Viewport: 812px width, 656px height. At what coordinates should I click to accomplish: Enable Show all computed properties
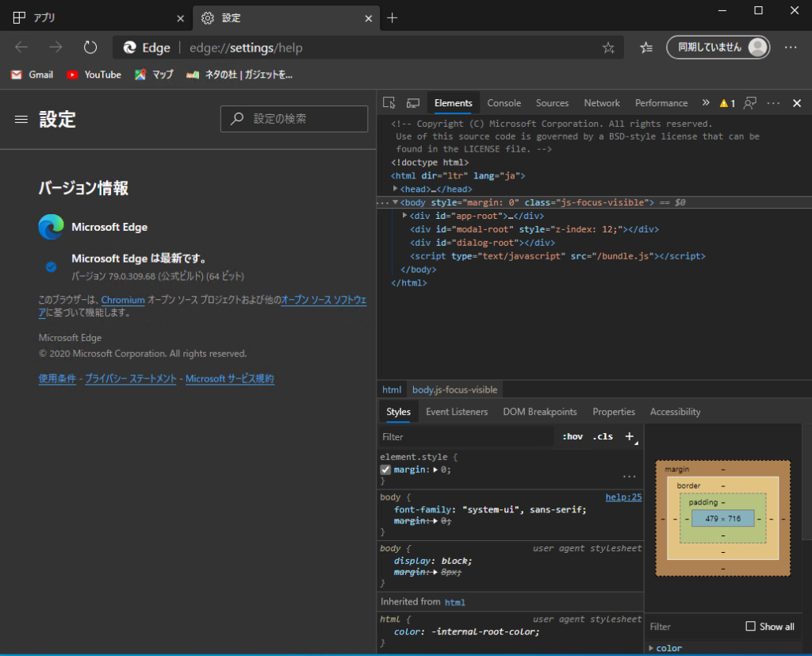pyautogui.click(x=750, y=626)
